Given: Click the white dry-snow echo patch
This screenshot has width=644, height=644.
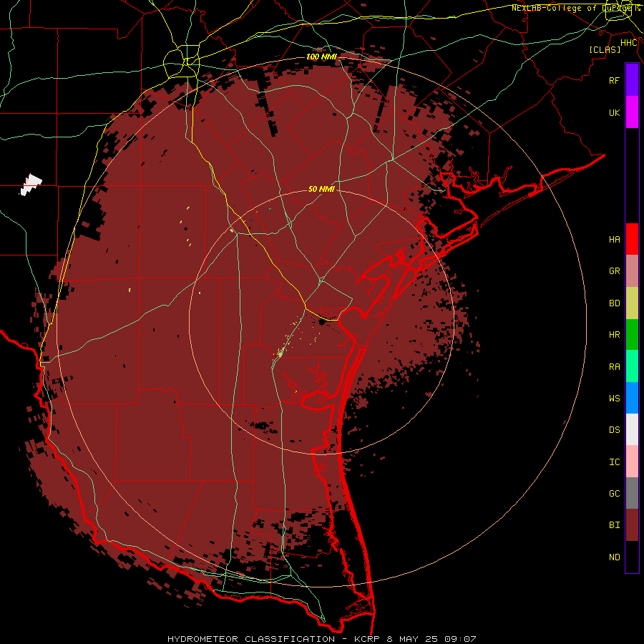Looking at the screenshot, I should click(x=31, y=185).
